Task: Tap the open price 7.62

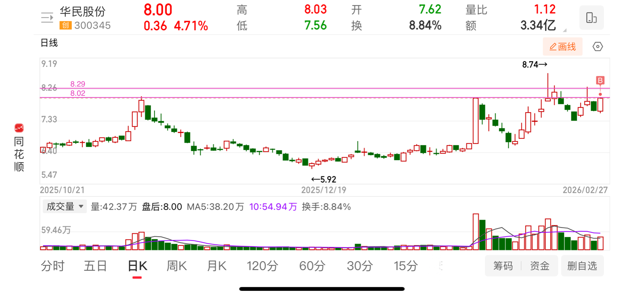Action: tap(430, 9)
